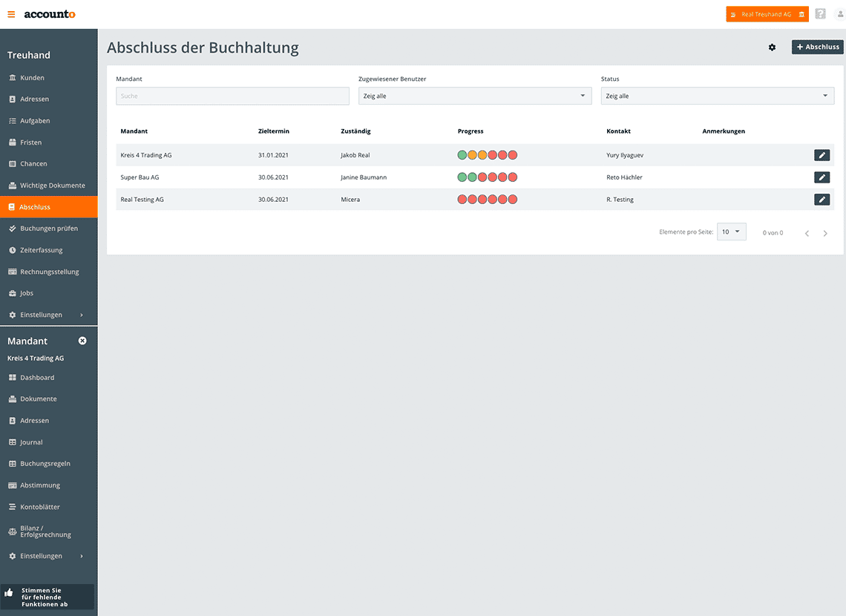Click the Janine Baumann cell

point(364,177)
